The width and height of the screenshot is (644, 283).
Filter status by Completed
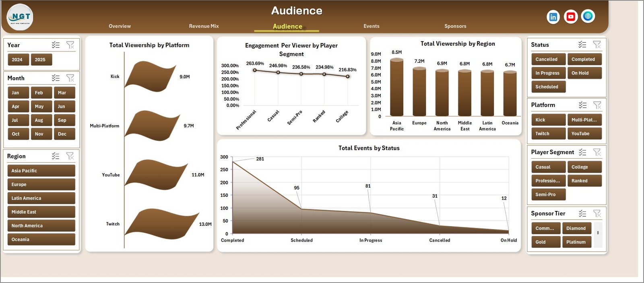point(584,59)
